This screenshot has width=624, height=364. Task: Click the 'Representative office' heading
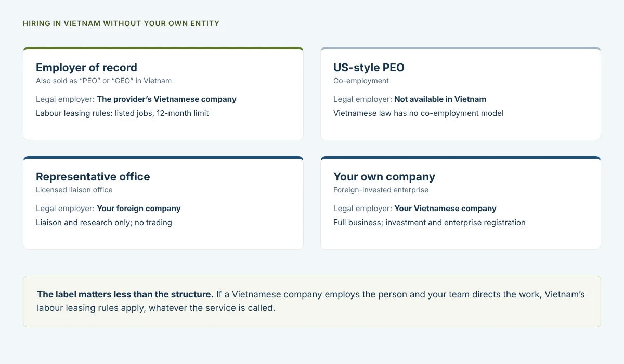point(93,177)
